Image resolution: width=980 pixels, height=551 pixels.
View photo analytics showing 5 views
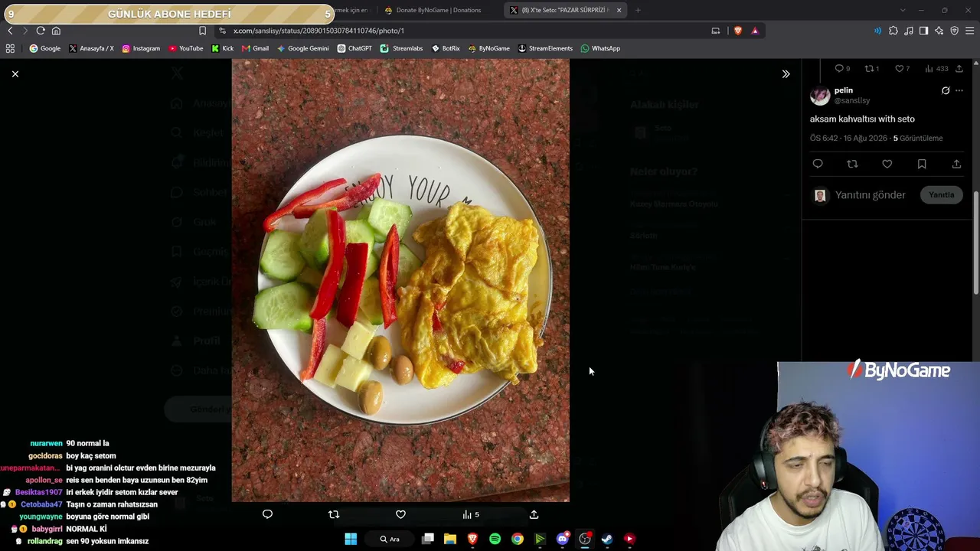pyautogui.click(x=471, y=514)
